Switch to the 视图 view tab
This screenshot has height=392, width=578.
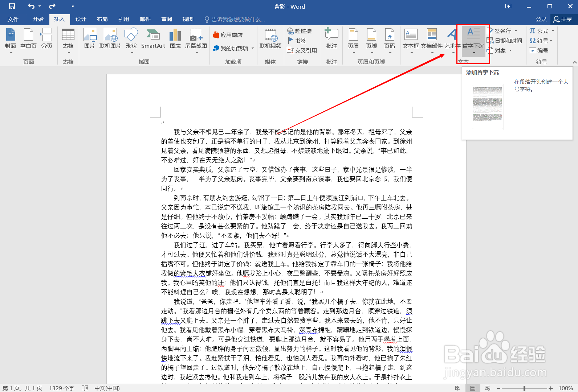coord(188,19)
